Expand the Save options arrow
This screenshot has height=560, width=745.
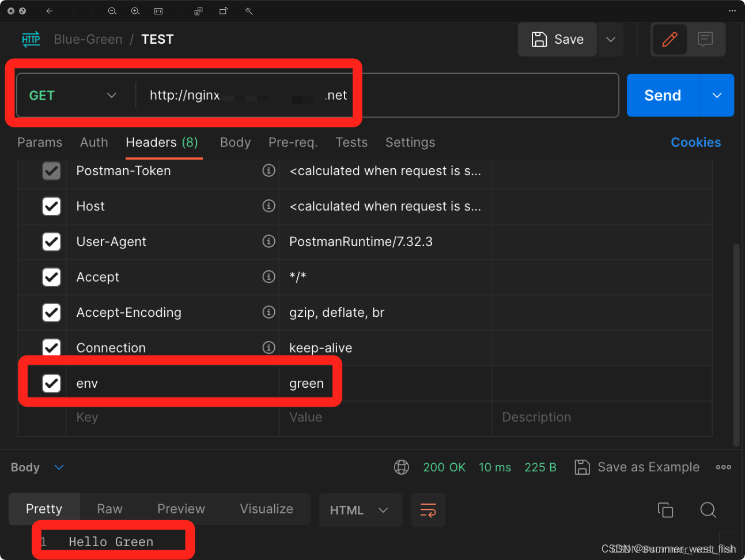click(x=611, y=39)
